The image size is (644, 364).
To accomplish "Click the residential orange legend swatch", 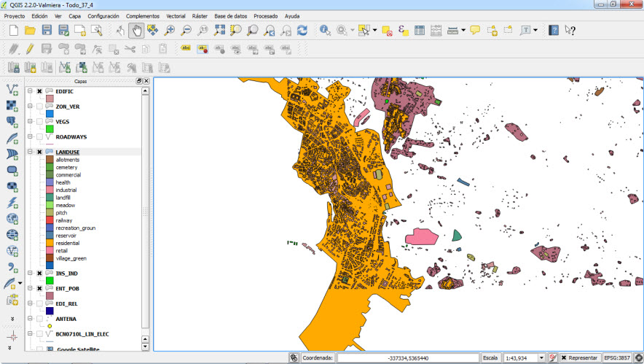I will 50,243.
